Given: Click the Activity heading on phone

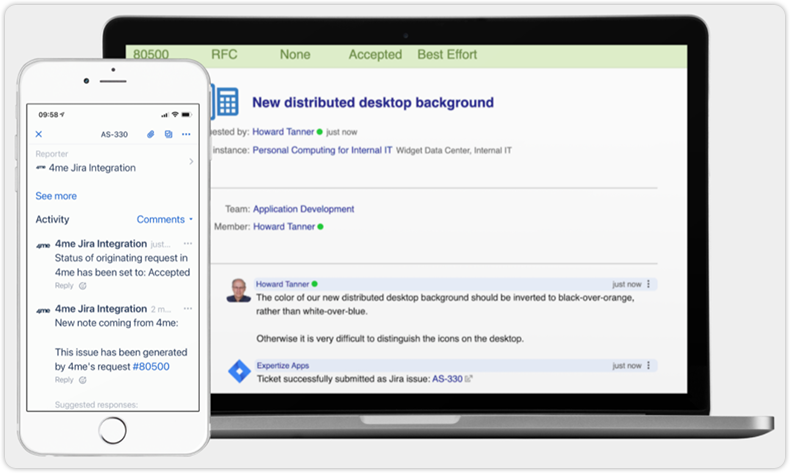Looking at the screenshot, I should click(x=52, y=219).
